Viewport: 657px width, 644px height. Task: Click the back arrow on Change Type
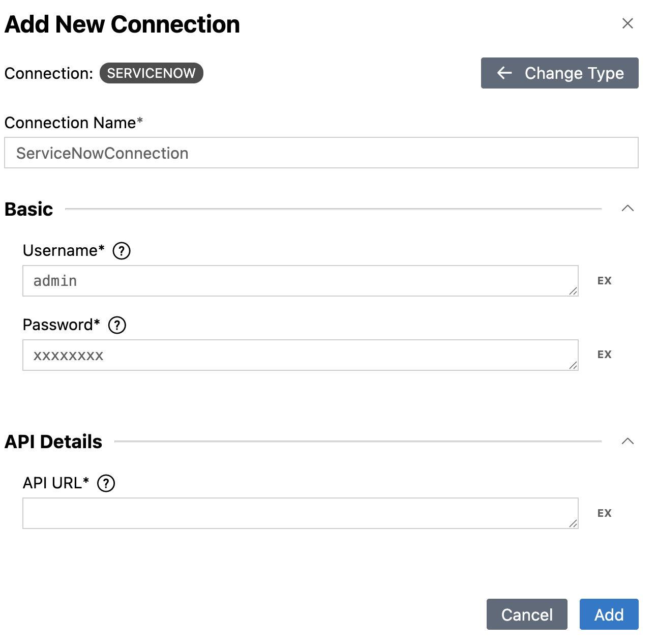[504, 73]
